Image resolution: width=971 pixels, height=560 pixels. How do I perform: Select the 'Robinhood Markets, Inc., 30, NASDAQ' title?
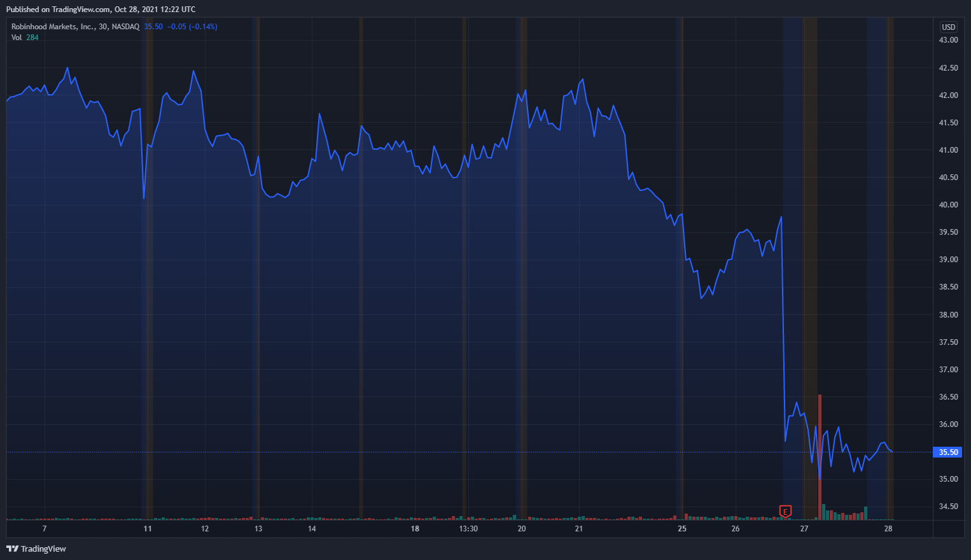75,27
